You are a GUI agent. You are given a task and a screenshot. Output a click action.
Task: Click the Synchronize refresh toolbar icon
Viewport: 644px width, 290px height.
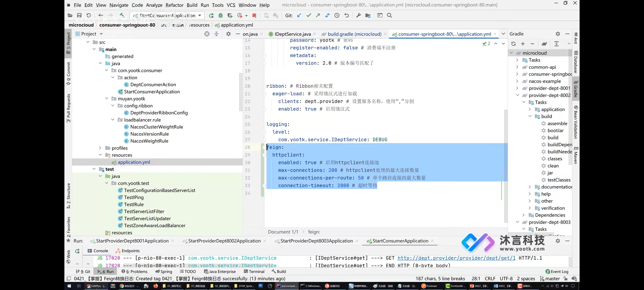click(x=89, y=16)
